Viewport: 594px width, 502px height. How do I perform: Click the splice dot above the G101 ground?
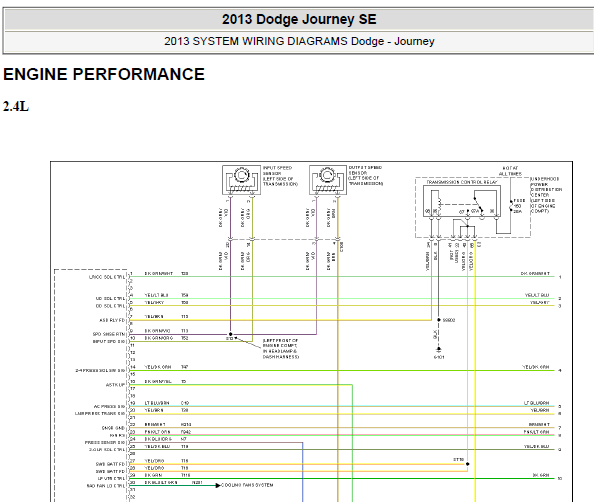click(439, 320)
